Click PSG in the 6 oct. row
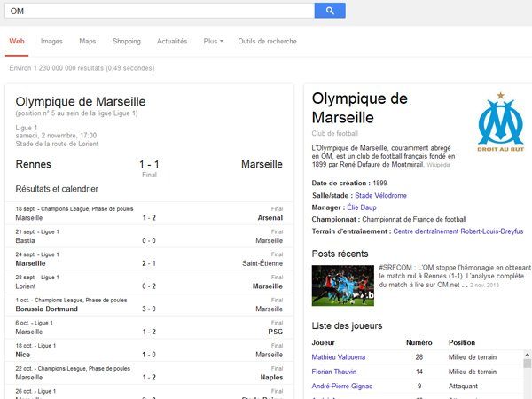532x399 pixels. [276, 332]
